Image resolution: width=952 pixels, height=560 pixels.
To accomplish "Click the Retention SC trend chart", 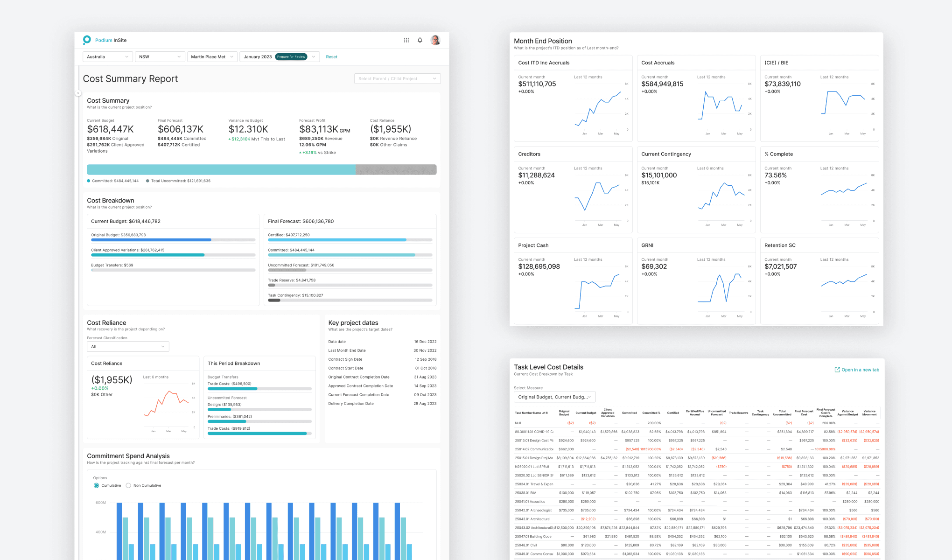I will pos(847,292).
